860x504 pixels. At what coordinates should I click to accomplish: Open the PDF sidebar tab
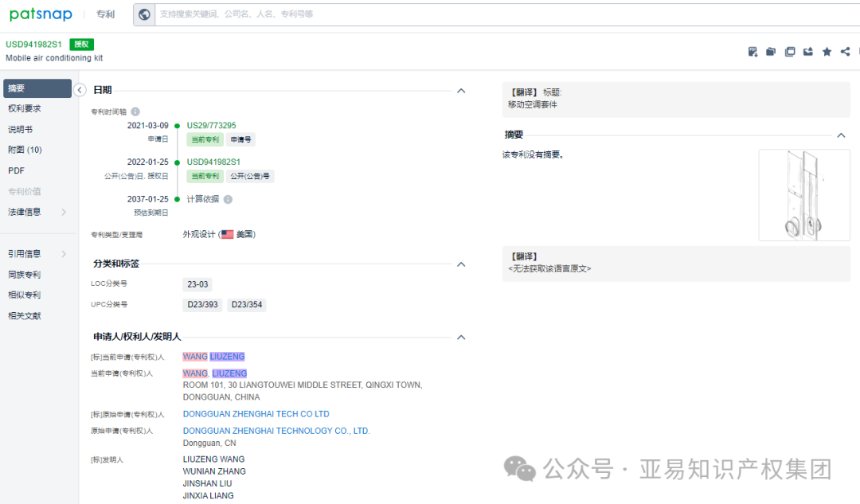pos(16,170)
